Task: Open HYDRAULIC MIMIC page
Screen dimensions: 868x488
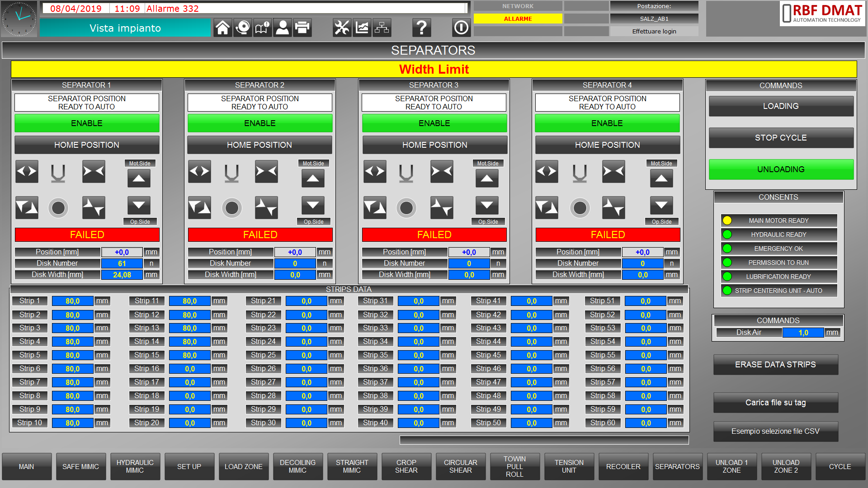Action: click(135, 466)
